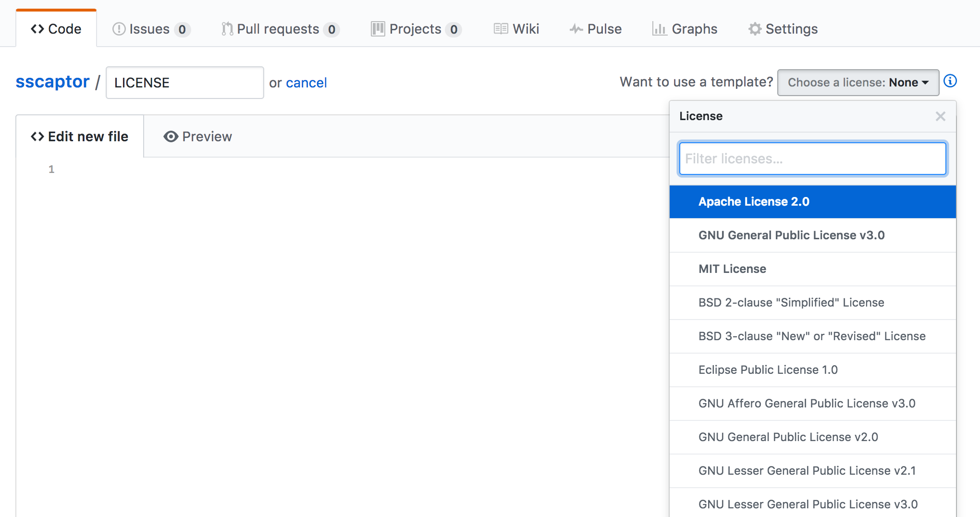This screenshot has height=517, width=980.
Task: Close the License picker popup
Action: click(940, 116)
